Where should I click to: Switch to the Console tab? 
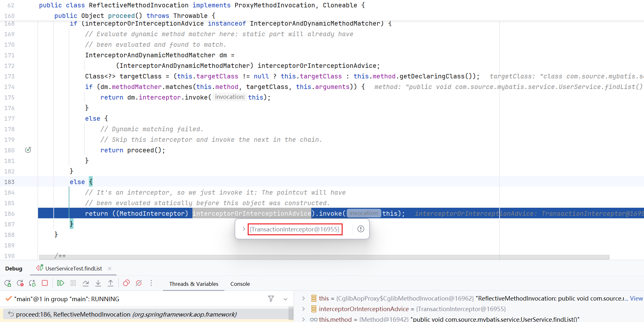[x=240, y=284]
